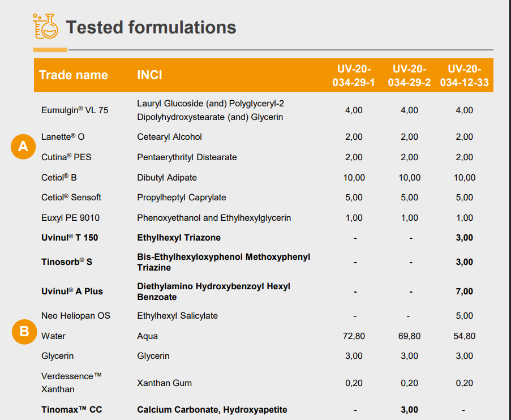Click INCI 'Ethylhexyl Triazone'
This screenshot has width=511, height=420.
pos(179,237)
